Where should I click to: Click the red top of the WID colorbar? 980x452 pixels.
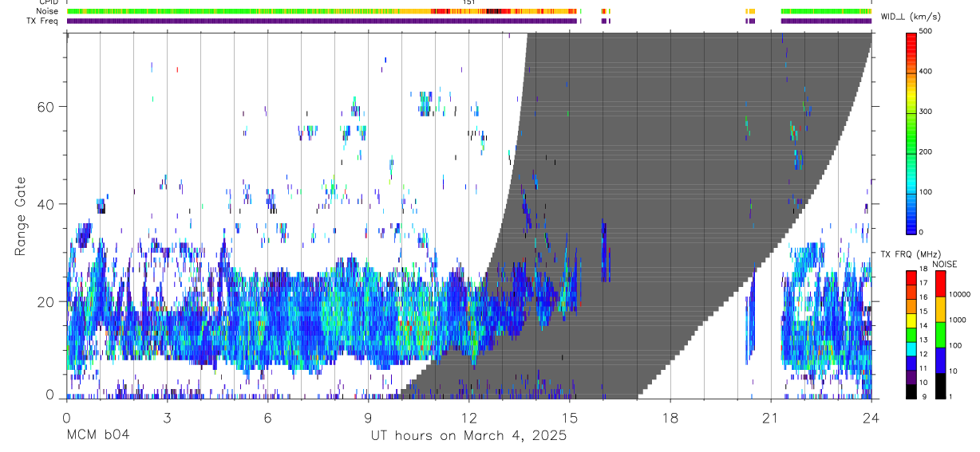click(x=912, y=40)
